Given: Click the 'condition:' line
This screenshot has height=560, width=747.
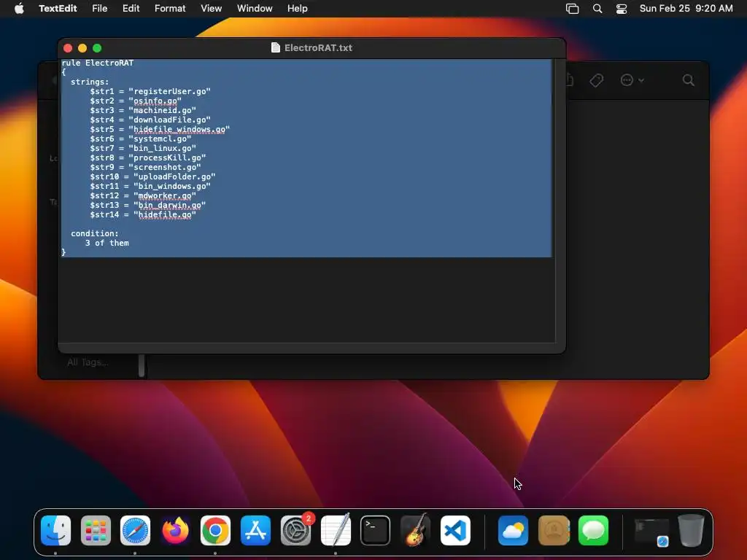Looking at the screenshot, I should coord(95,233).
